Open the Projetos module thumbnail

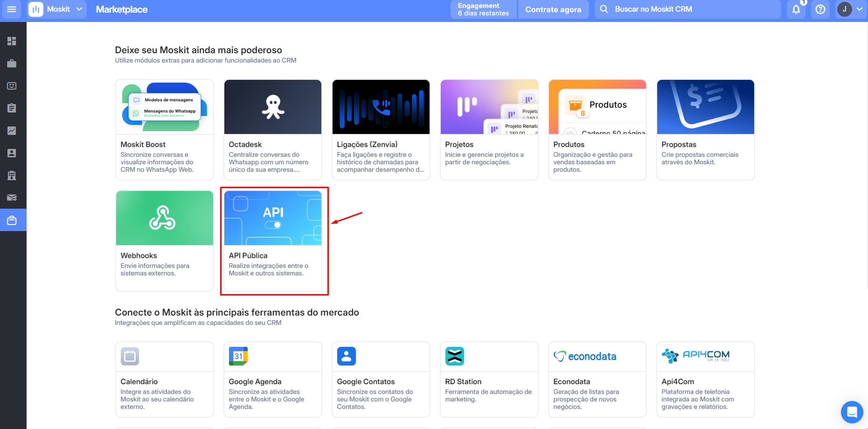click(x=489, y=107)
